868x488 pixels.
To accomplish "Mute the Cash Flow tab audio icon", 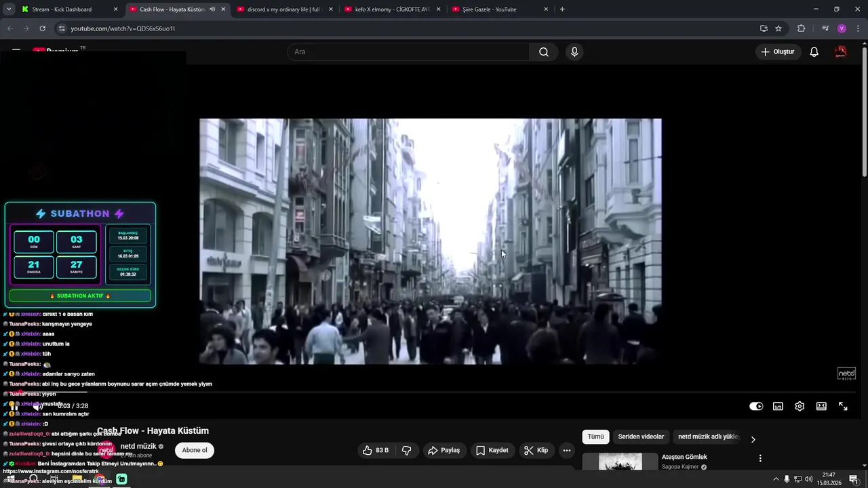I will [x=212, y=9].
